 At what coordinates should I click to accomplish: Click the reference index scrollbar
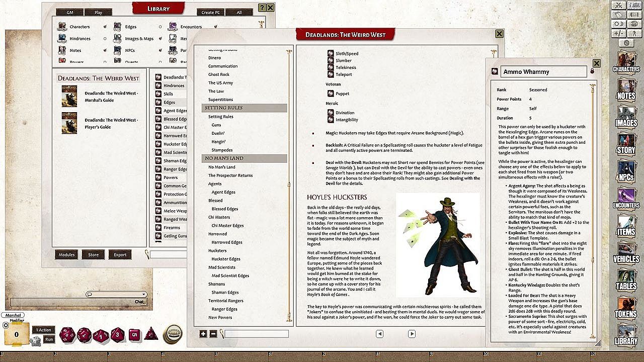pos(289,185)
